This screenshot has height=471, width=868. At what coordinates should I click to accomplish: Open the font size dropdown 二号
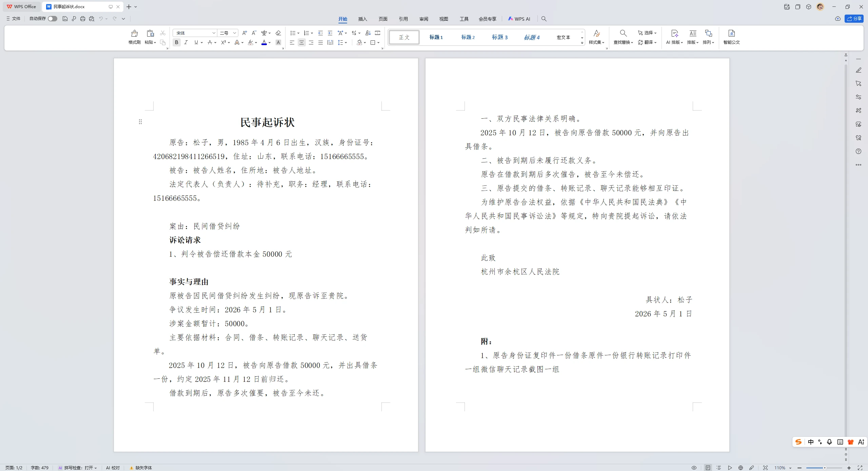click(x=234, y=33)
